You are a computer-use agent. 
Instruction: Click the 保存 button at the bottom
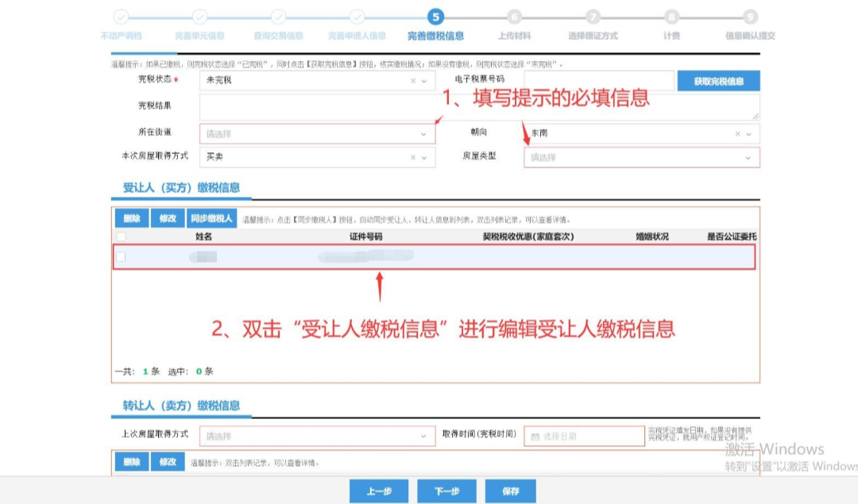point(512,491)
